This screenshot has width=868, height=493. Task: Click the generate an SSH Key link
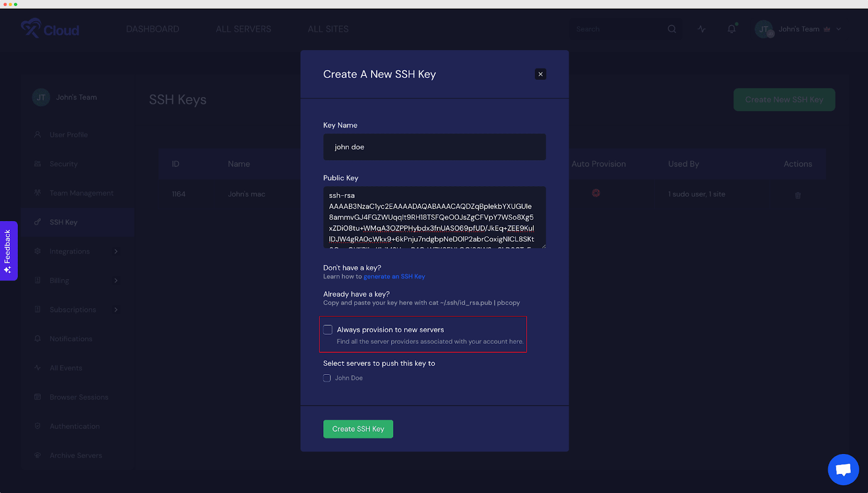tap(394, 276)
